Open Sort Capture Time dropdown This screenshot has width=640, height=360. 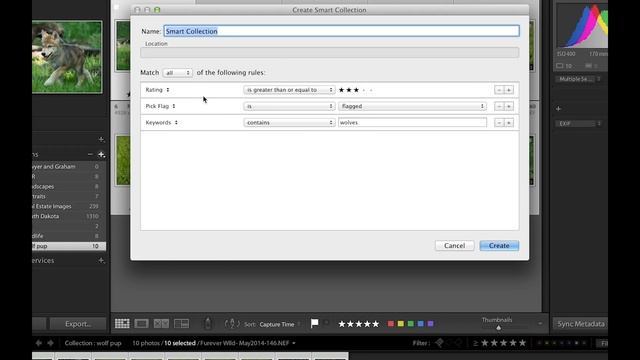point(279,324)
